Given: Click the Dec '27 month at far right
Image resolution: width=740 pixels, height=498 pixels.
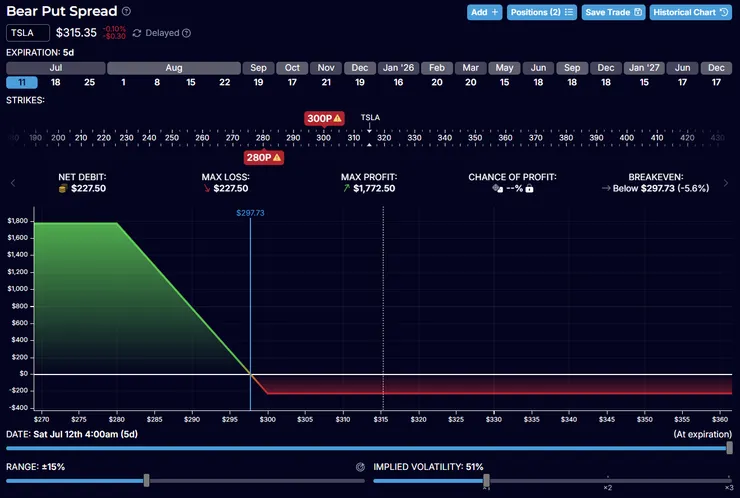Looking at the screenshot, I should pos(716,68).
